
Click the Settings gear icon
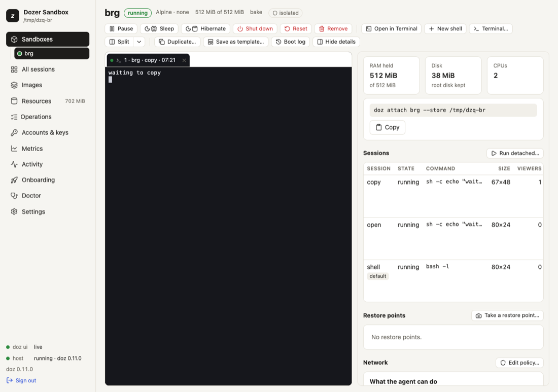coord(14,211)
